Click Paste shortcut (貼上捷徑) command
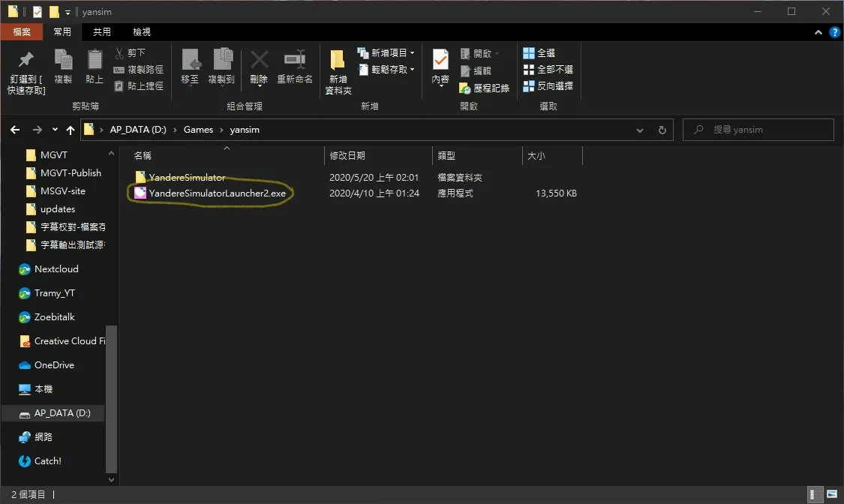This screenshot has width=844, height=504. [138, 86]
